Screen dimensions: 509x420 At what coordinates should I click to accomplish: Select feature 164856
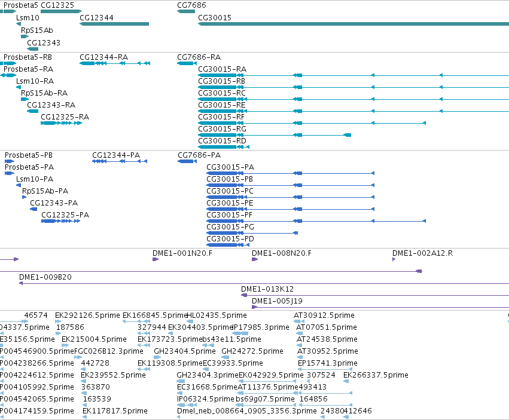[313, 399]
